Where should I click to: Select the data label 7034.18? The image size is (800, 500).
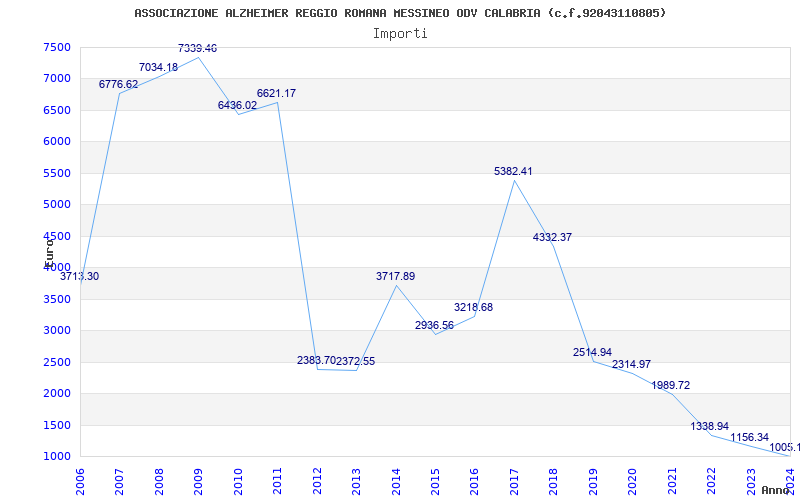(x=158, y=67)
